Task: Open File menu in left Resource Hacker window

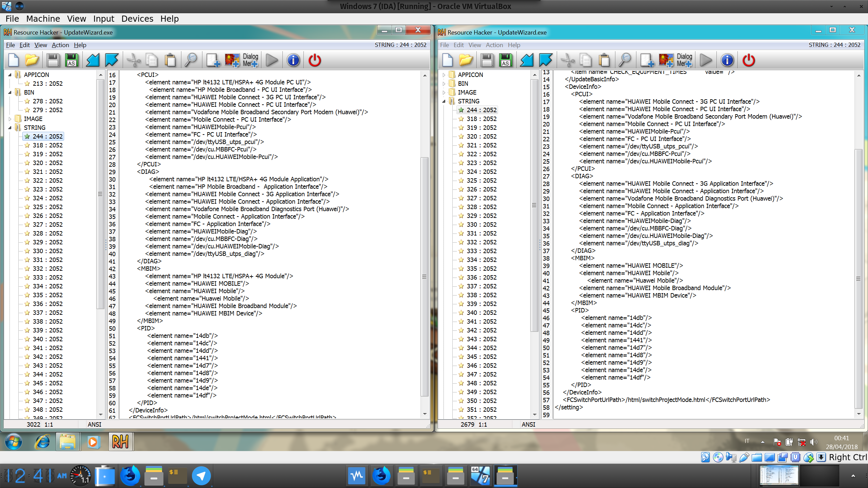Action: click(10, 45)
